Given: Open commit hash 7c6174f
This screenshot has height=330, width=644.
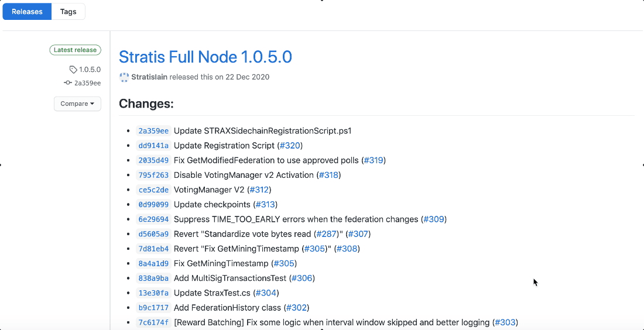Looking at the screenshot, I should pos(153,322).
